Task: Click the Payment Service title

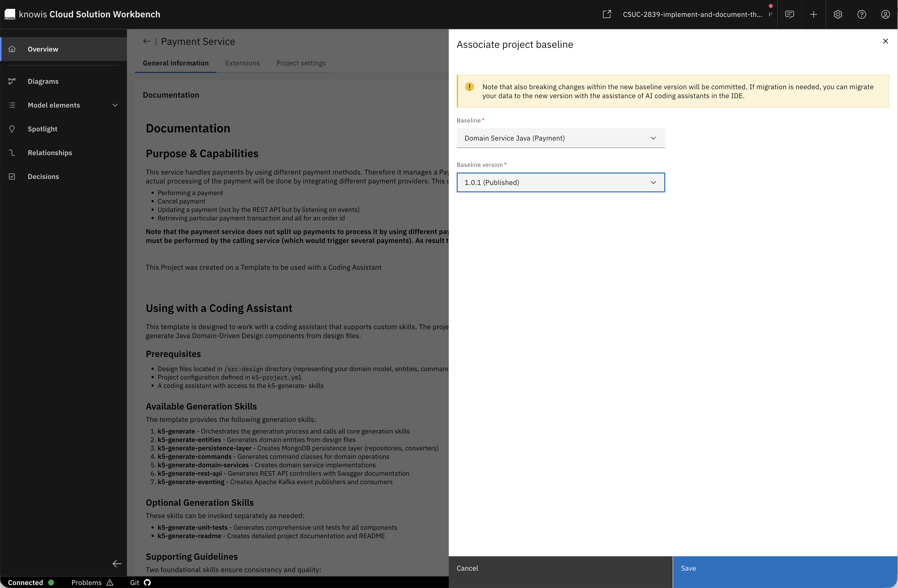Action: click(198, 41)
